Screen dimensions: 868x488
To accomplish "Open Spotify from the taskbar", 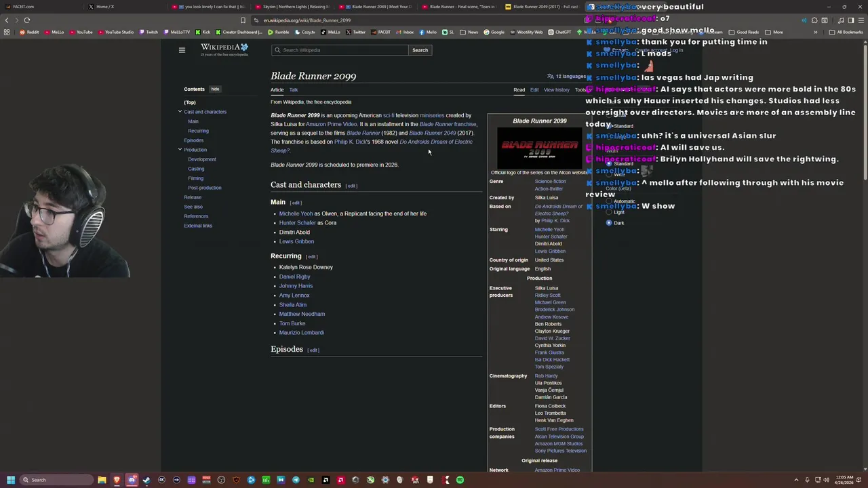I will (x=460, y=480).
